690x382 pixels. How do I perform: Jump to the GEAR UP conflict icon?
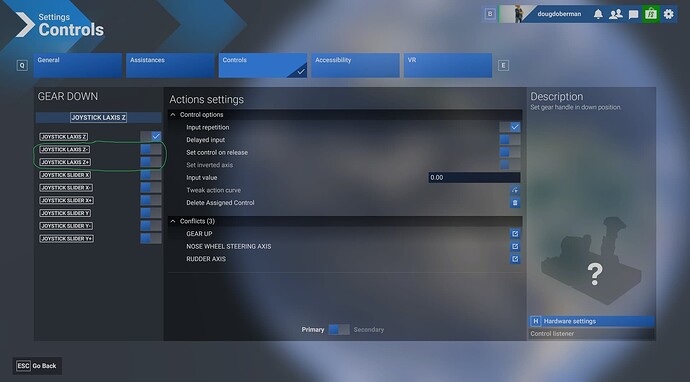pyautogui.click(x=514, y=234)
